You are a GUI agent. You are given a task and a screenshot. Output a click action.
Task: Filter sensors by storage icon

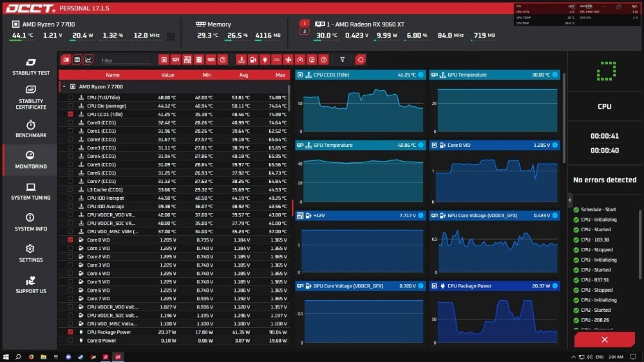[x=199, y=60]
